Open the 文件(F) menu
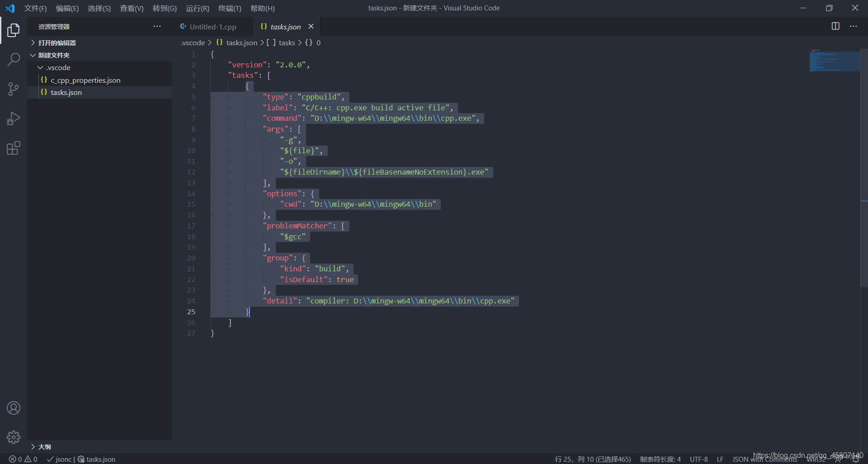The width and height of the screenshot is (868, 464). point(35,8)
